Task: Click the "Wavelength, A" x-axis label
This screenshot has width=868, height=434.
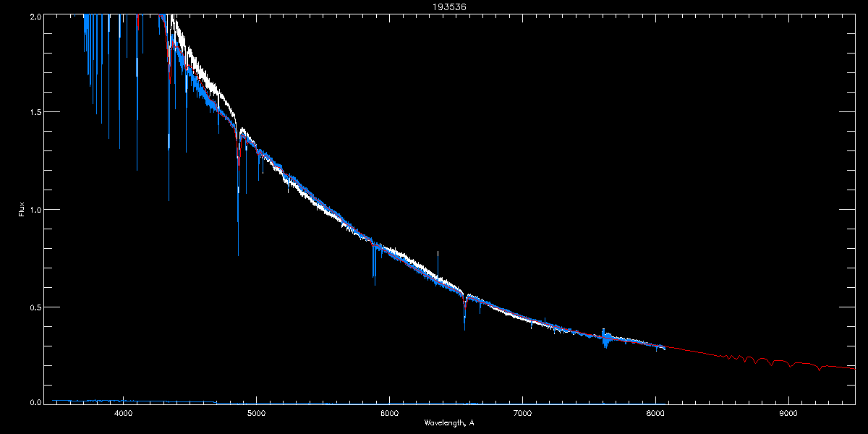Action: [449, 423]
